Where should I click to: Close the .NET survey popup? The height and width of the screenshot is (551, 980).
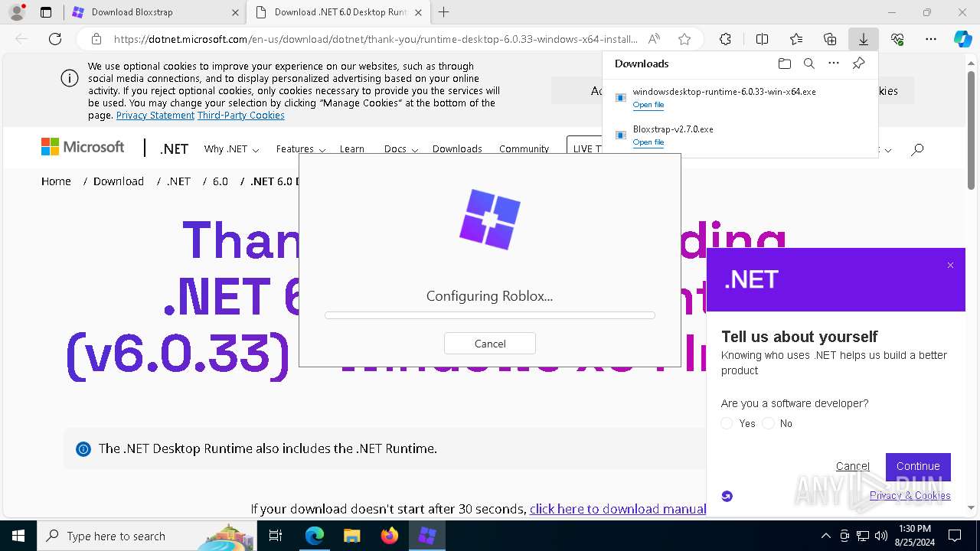tap(950, 266)
